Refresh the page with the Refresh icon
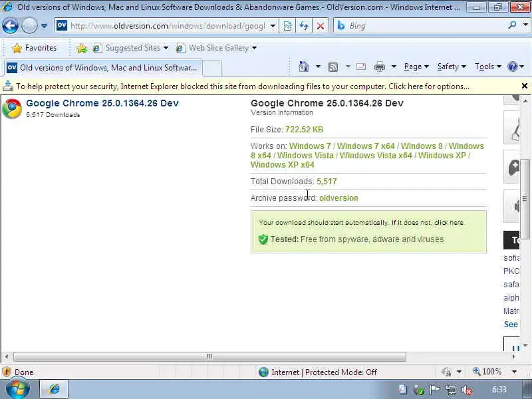 click(304, 26)
